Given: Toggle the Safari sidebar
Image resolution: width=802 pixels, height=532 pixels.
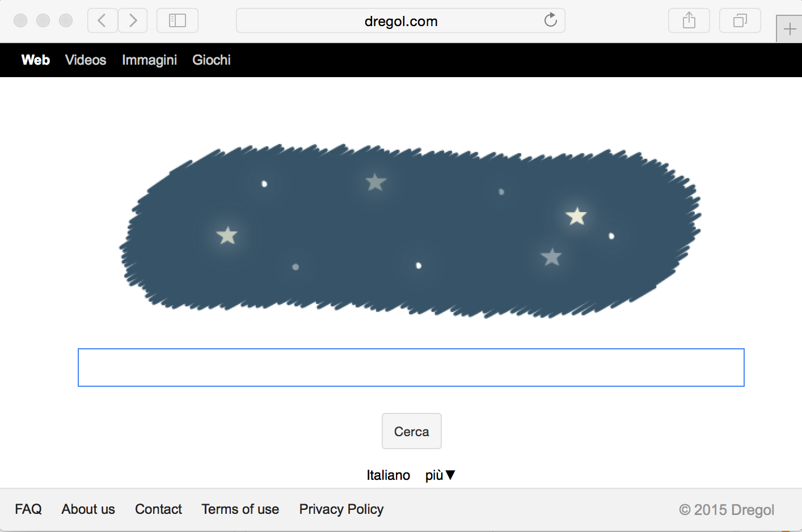Looking at the screenshot, I should [x=178, y=21].
